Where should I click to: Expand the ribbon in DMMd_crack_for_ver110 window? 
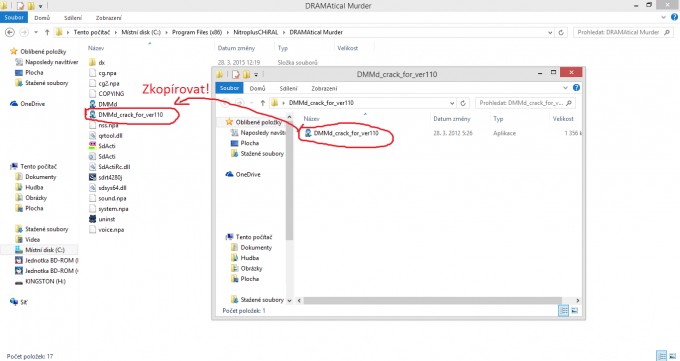tap(565, 88)
